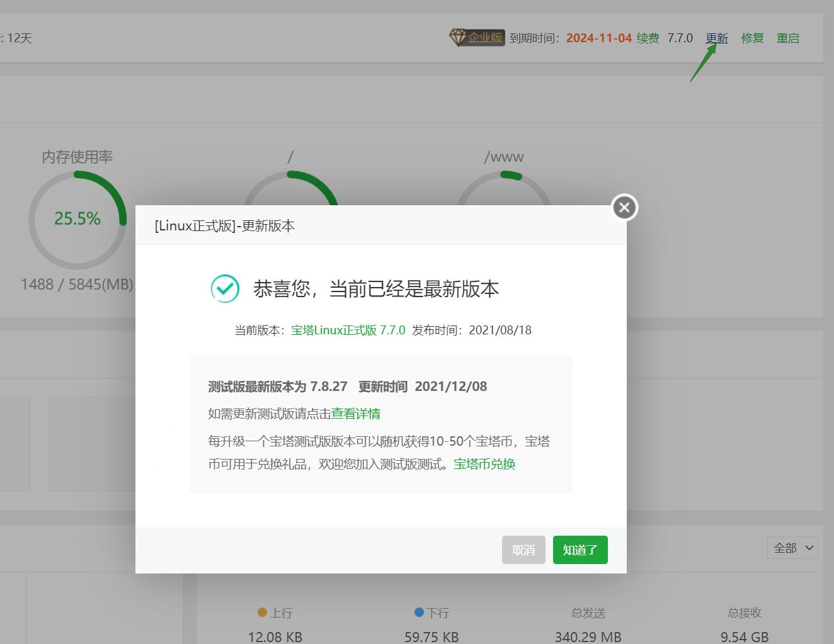Click the [Linux正式版]-更新版本 dialog title
834x644 pixels.
[x=225, y=226]
